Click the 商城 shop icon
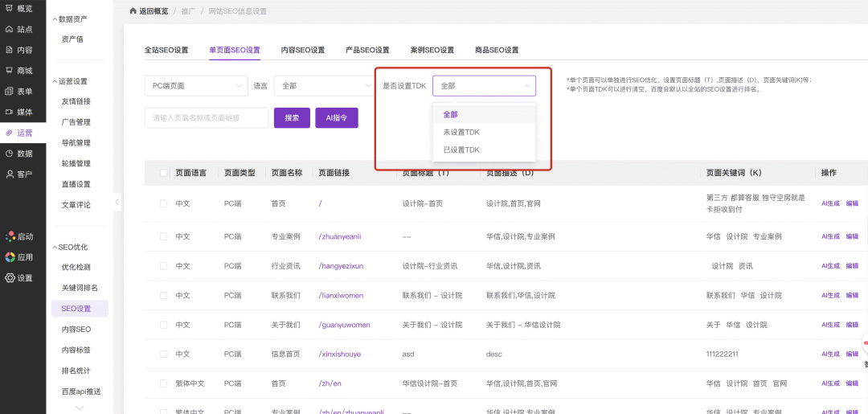 pyautogui.click(x=9, y=71)
